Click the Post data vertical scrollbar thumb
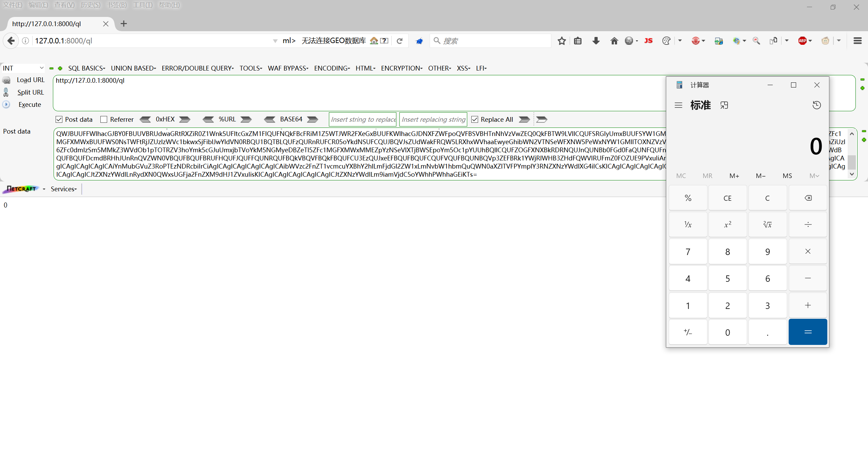The height and width of the screenshot is (468, 868). [852, 162]
